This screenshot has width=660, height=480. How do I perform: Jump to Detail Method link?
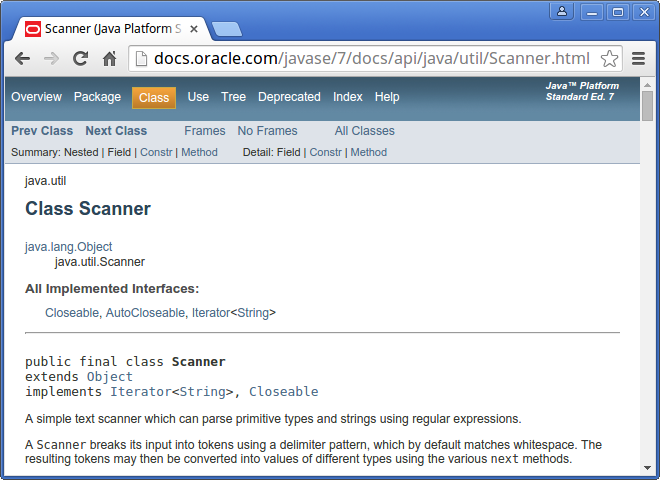368,152
